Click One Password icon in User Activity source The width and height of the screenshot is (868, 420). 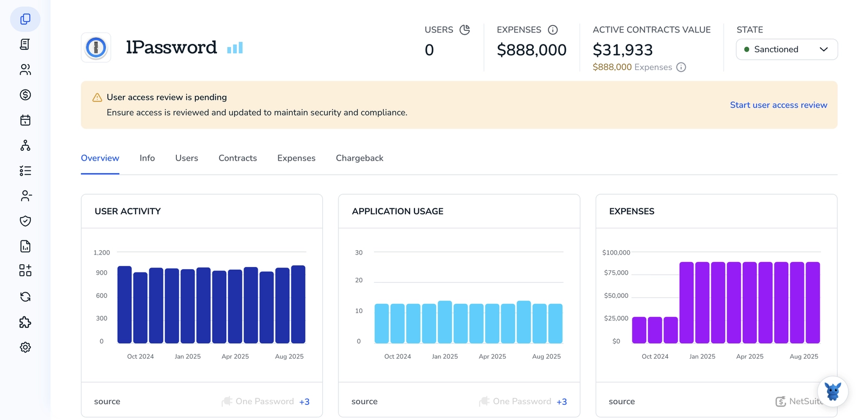point(227,402)
